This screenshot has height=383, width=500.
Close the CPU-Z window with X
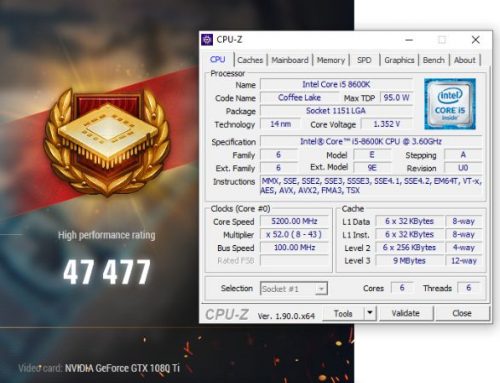476,40
